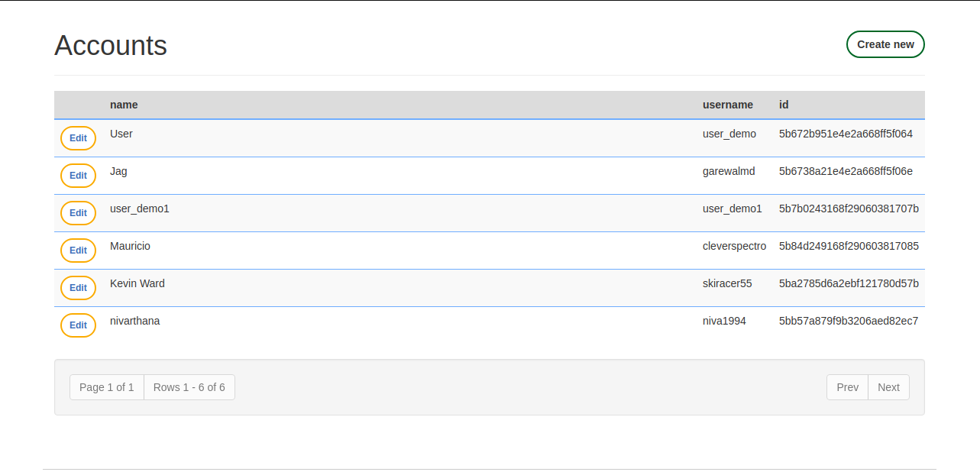Select the id value for the Jag row
The image size is (980, 472).
pyautogui.click(x=846, y=171)
